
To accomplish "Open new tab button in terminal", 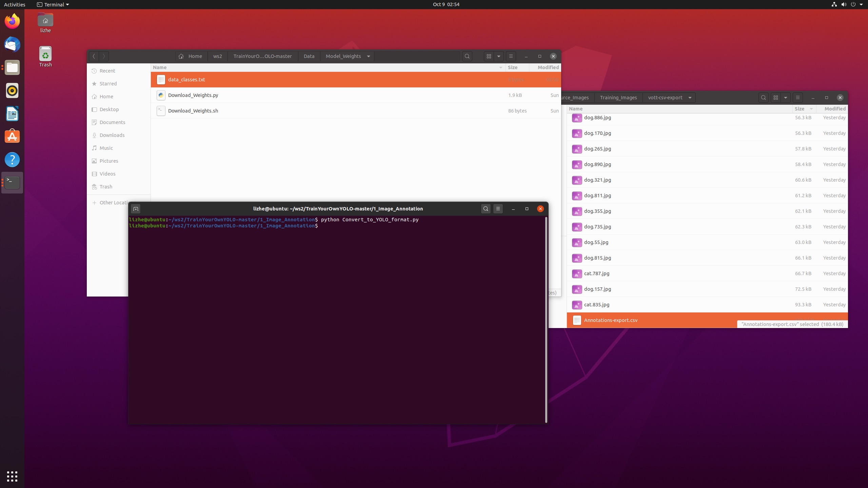I will 136,209.
